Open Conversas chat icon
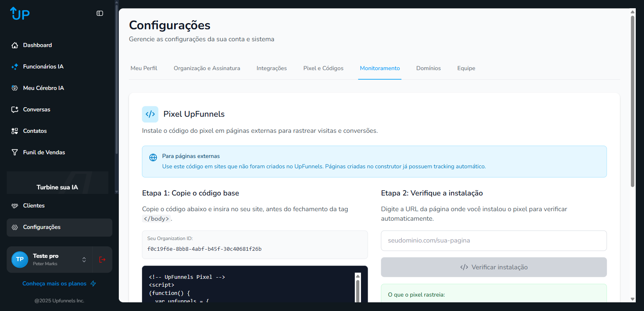The height and width of the screenshot is (311, 644). coord(15,110)
